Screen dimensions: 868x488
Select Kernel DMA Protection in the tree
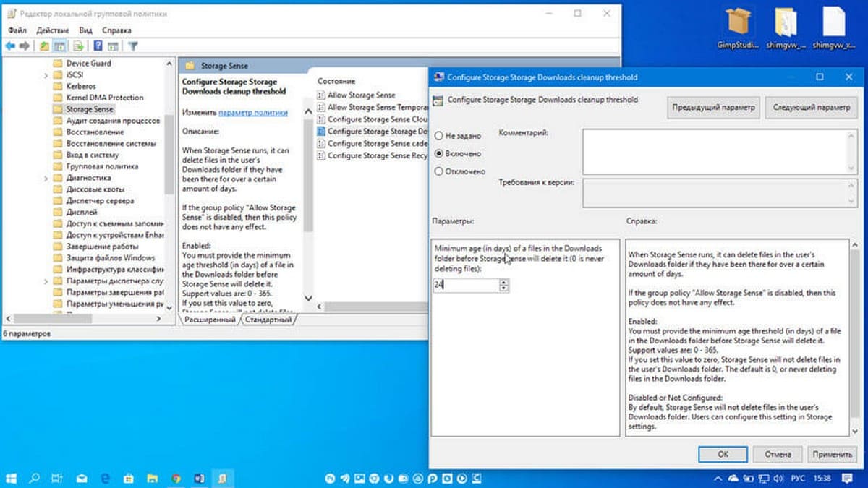[105, 98]
